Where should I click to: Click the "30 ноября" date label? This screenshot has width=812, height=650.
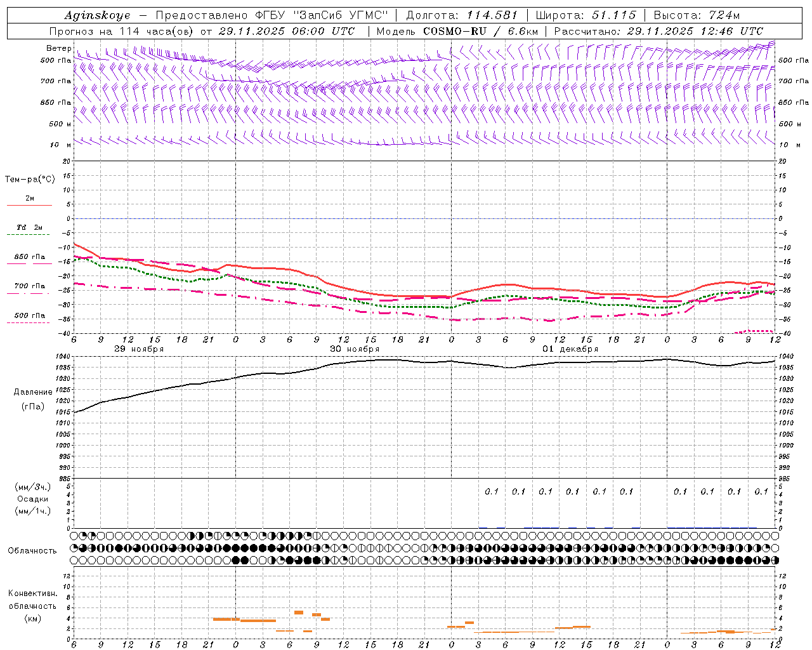point(355,349)
